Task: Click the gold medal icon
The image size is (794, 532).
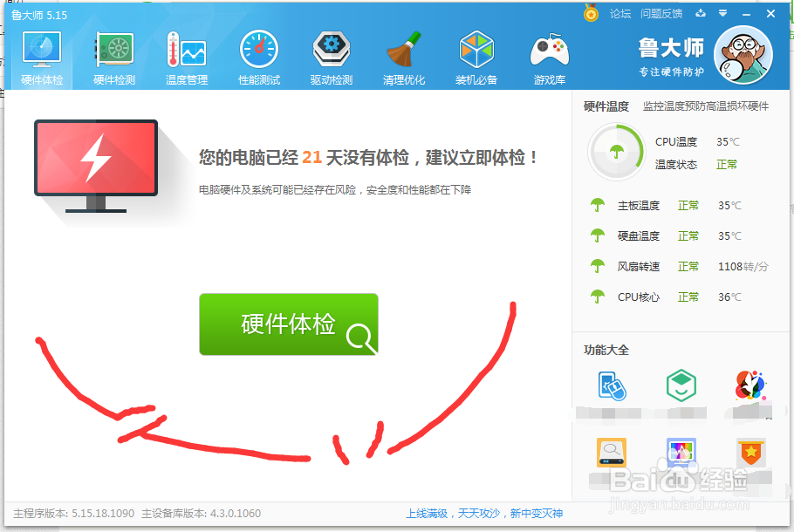Action: [591, 13]
